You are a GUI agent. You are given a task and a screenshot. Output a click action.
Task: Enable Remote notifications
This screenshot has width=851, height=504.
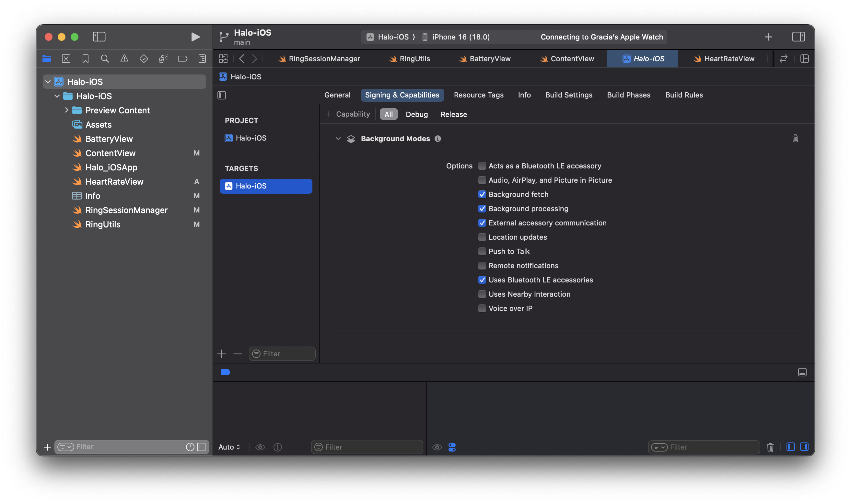coord(482,266)
